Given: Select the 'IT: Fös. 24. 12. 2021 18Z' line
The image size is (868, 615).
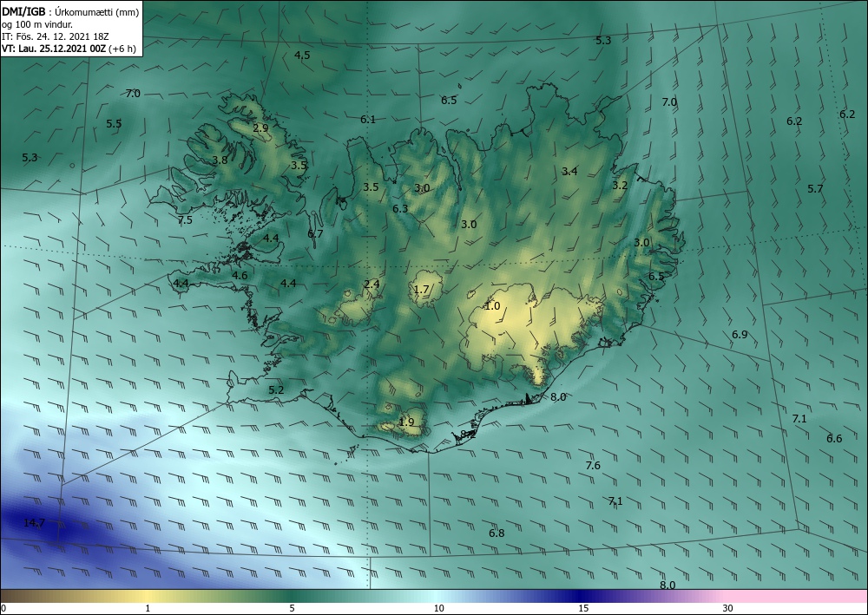Looking at the screenshot, I should [x=56, y=36].
